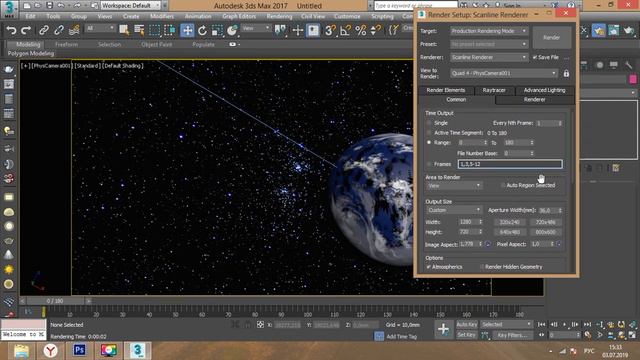Choose the 720x486 output preset

pyautogui.click(x=546, y=222)
